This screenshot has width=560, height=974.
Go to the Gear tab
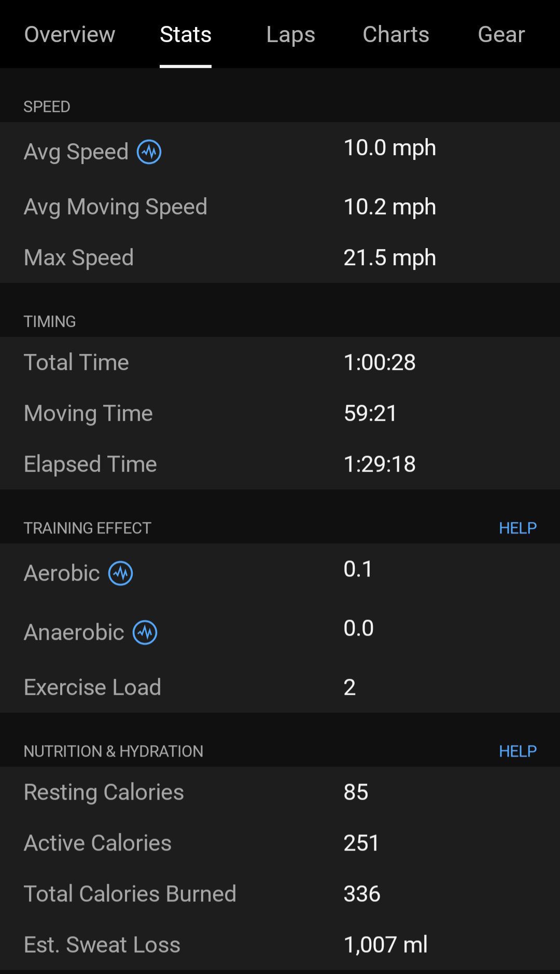[501, 34]
